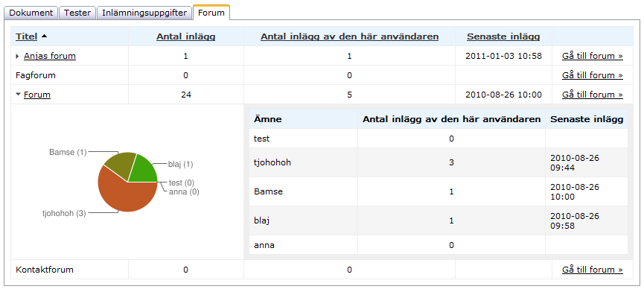Click the tjohohoh topic cell
The height and width of the screenshot is (289, 644).
[x=304, y=162]
